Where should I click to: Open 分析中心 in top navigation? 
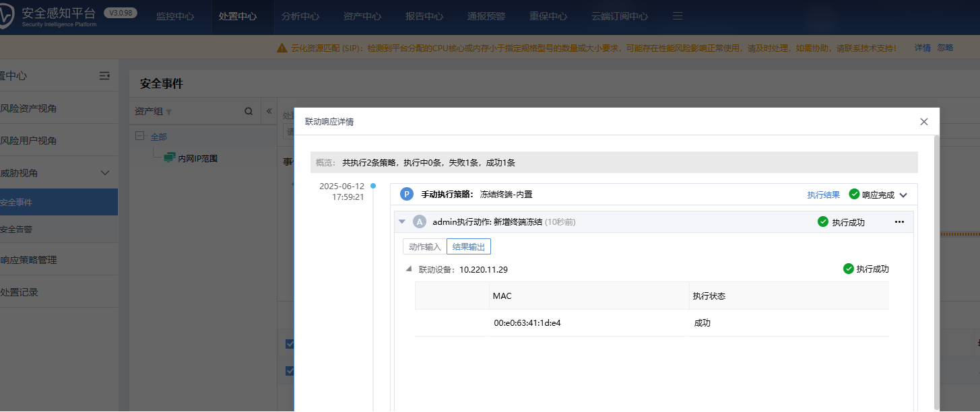tap(300, 16)
